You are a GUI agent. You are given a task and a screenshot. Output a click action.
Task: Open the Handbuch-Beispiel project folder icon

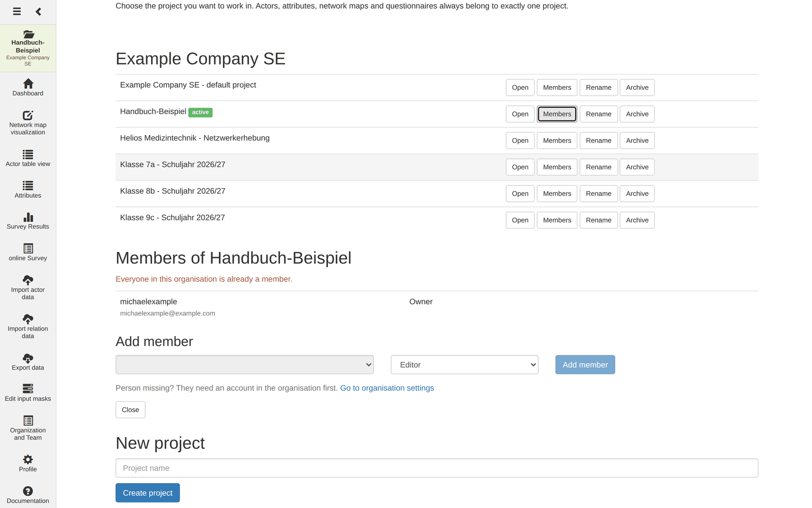(28, 34)
